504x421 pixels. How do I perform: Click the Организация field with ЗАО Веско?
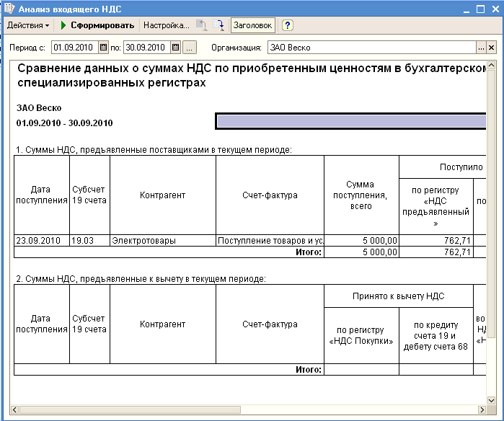pos(372,48)
